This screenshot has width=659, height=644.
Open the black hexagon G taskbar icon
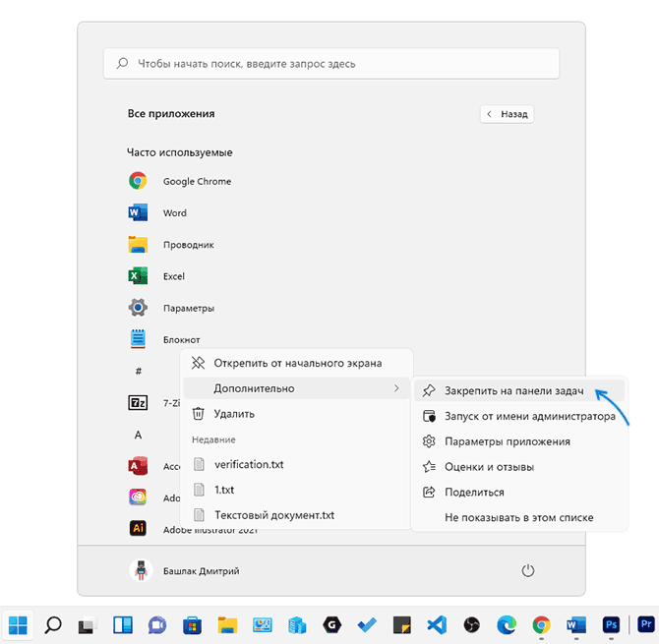(x=332, y=625)
